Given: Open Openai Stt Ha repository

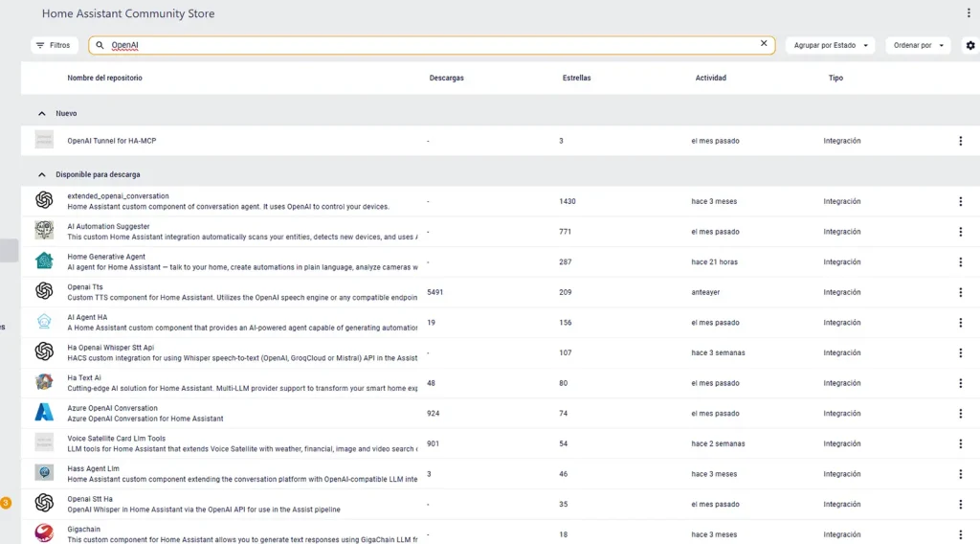Looking at the screenshot, I should (500, 505).
